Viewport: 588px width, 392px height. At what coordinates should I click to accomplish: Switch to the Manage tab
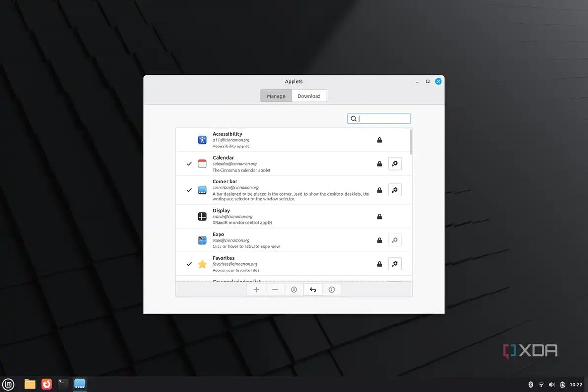coord(276,96)
